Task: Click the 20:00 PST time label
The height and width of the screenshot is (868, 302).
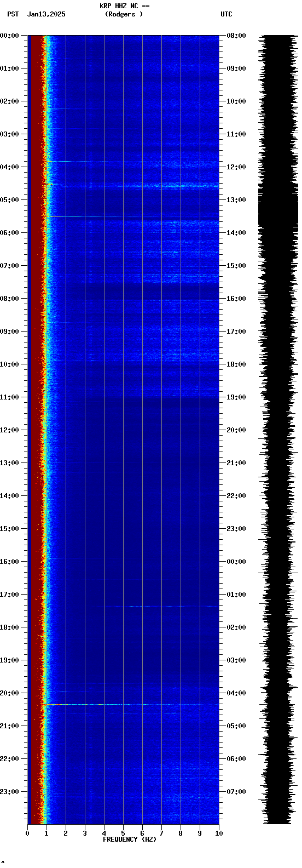Action: pyautogui.click(x=10, y=693)
